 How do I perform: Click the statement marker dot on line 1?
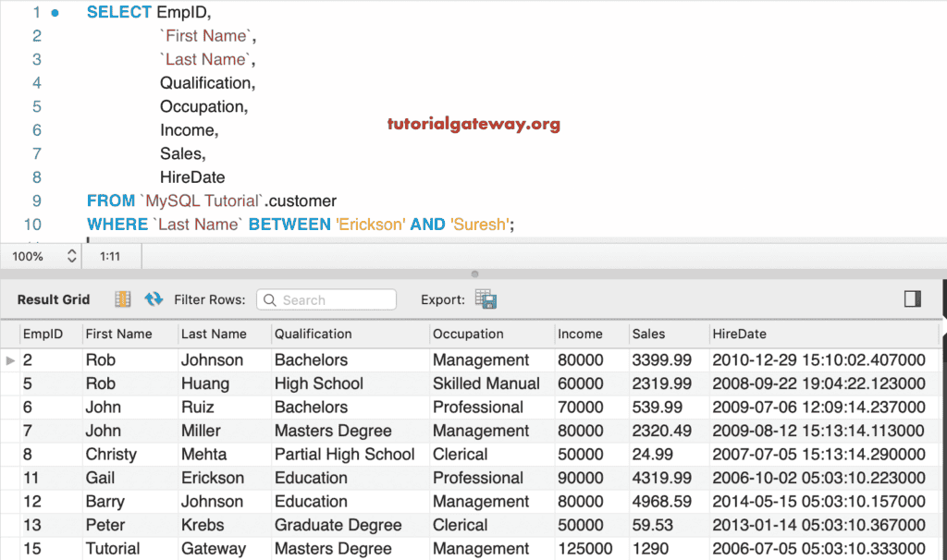point(55,13)
